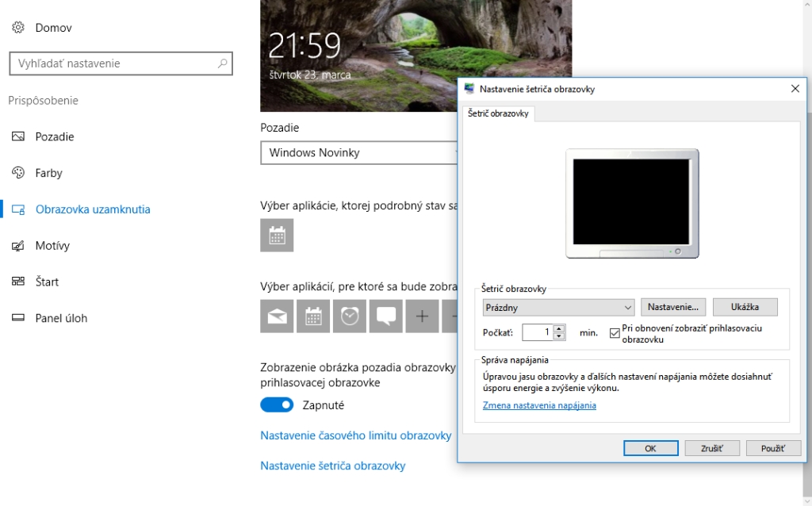The height and width of the screenshot is (506, 812).
Task: Decrease wait minutes with down arrow
Action: (x=560, y=336)
